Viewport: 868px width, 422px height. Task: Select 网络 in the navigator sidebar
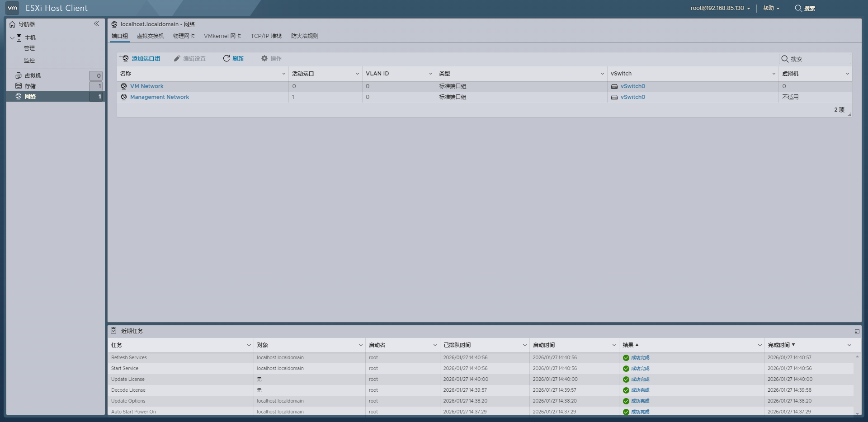tap(30, 96)
